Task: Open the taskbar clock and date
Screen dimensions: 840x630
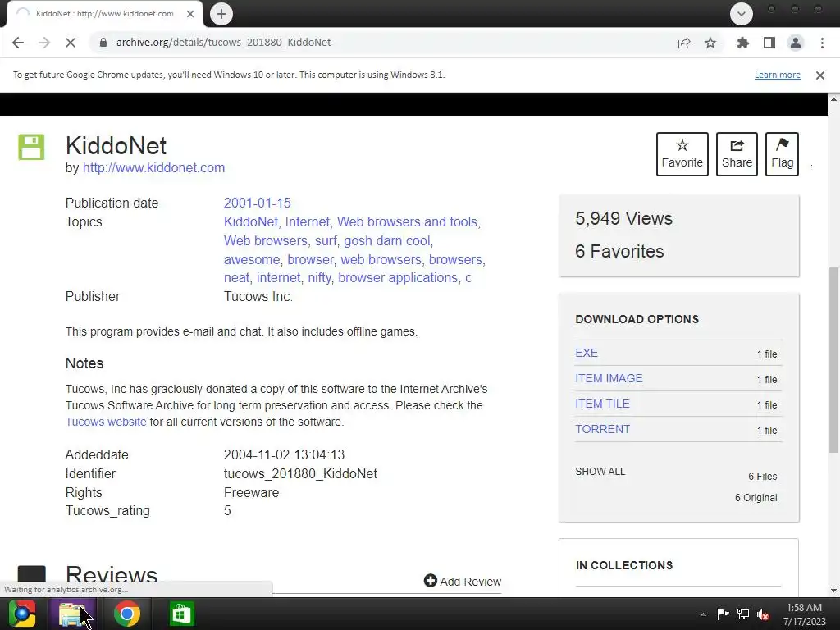Action: [804, 614]
